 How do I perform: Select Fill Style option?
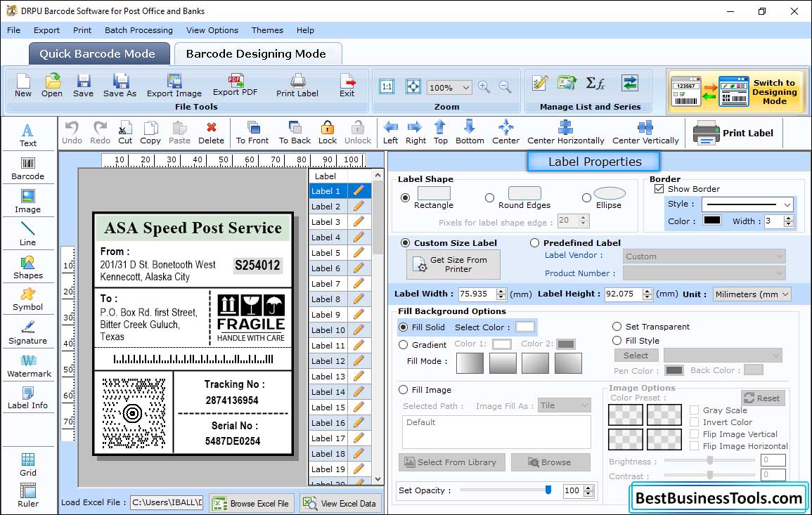[617, 341]
